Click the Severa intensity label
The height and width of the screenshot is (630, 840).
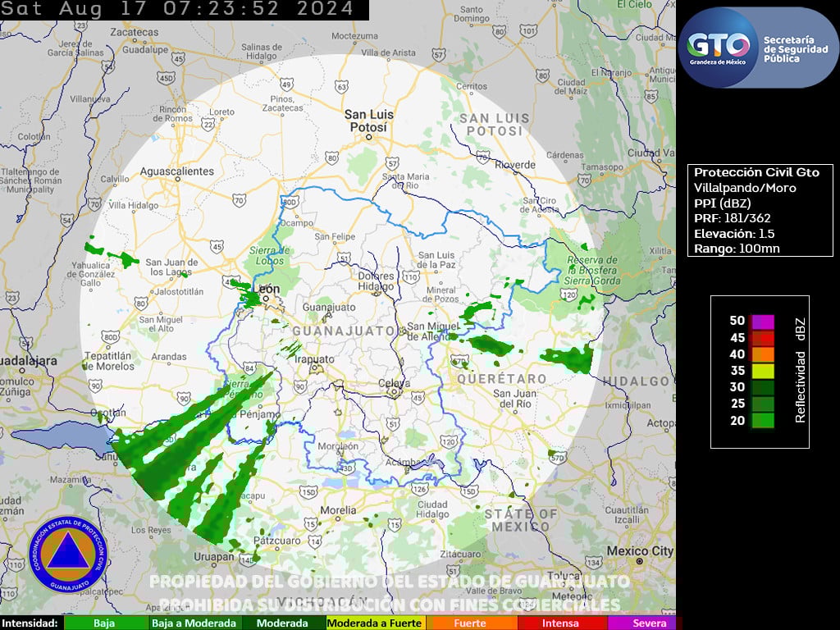pyautogui.click(x=649, y=623)
